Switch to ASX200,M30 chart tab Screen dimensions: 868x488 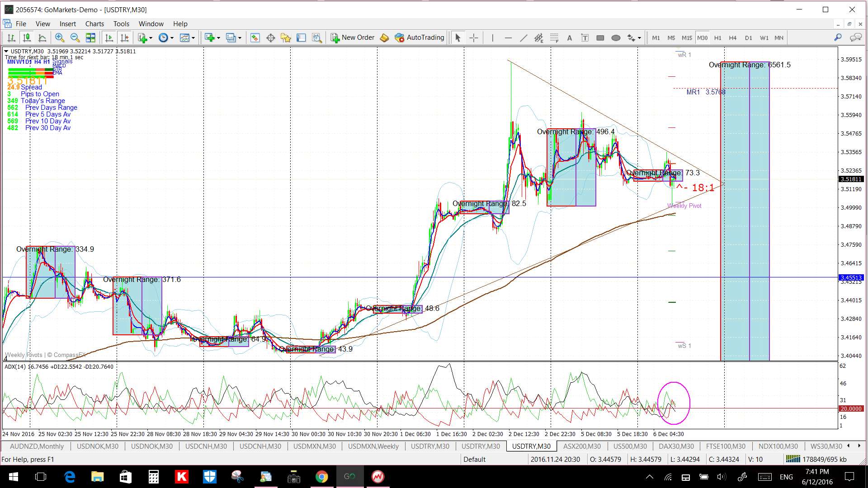point(582,446)
